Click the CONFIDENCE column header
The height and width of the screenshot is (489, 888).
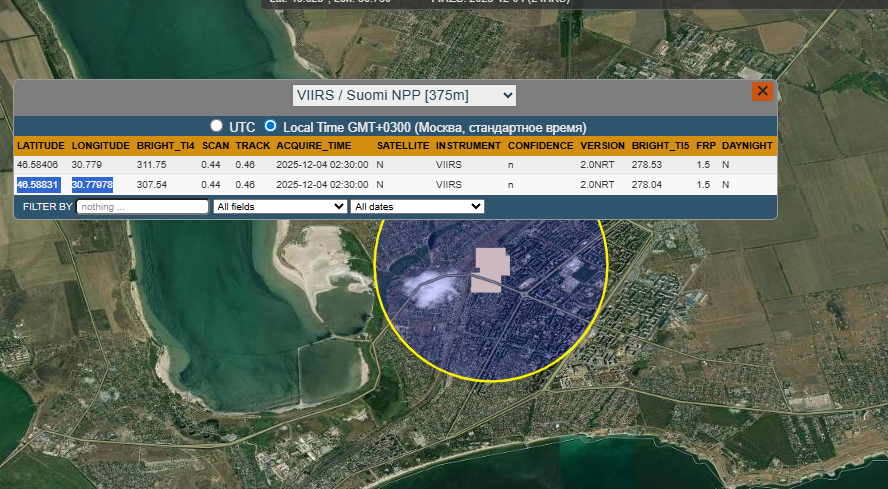[540, 146]
